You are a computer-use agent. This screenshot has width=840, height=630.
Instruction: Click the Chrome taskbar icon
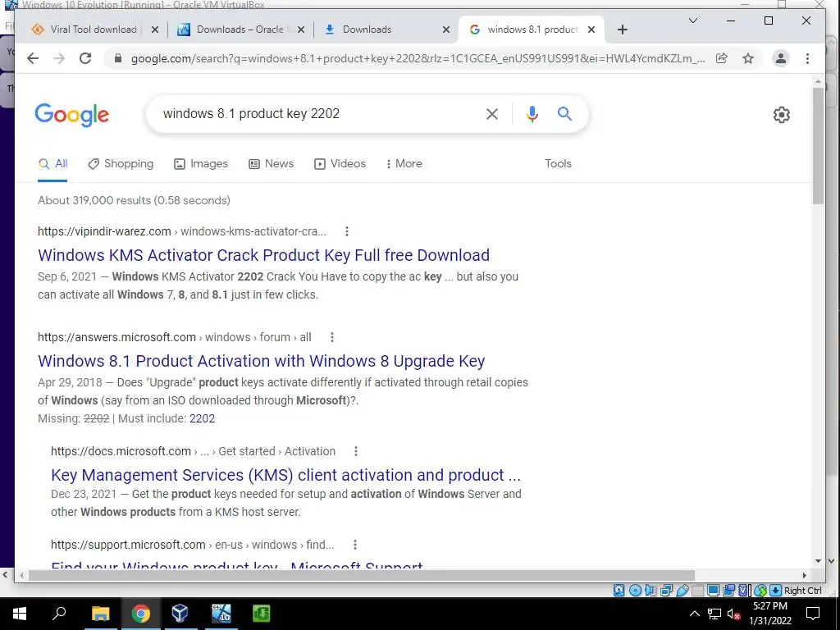tap(140, 614)
